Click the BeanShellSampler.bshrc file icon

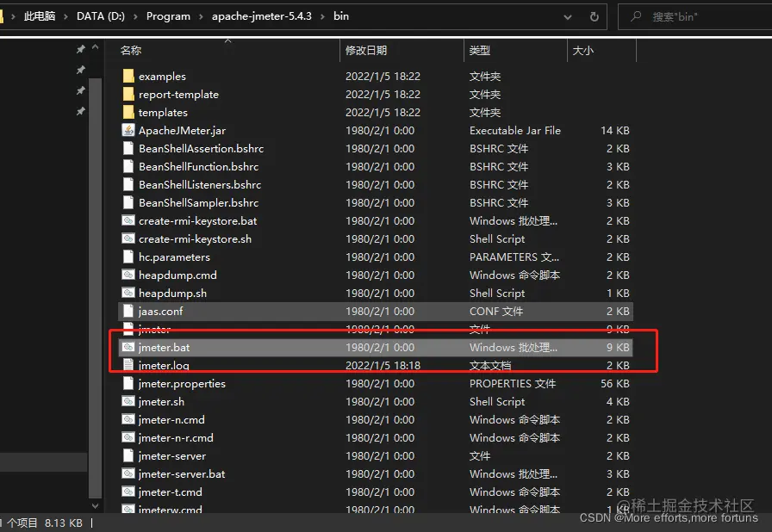click(x=128, y=202)
